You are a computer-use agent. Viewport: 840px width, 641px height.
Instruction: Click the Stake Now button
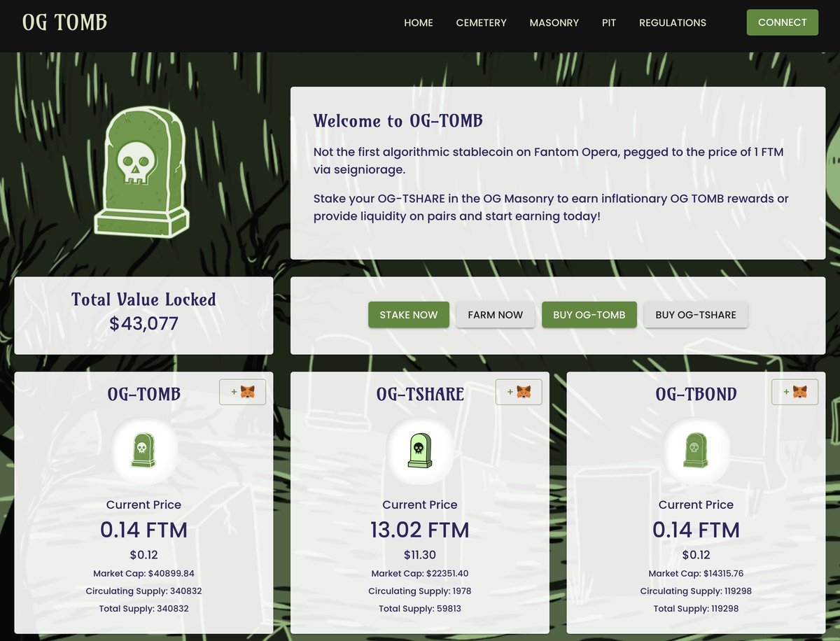click(x=409, y=315)
